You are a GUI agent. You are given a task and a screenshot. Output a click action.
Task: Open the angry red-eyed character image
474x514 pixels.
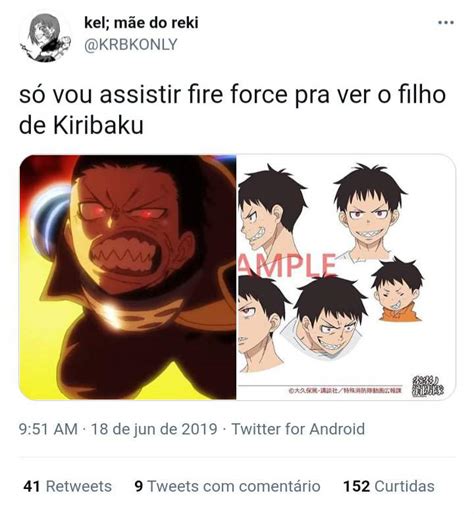pyautogui.click(x=128, y=277)
